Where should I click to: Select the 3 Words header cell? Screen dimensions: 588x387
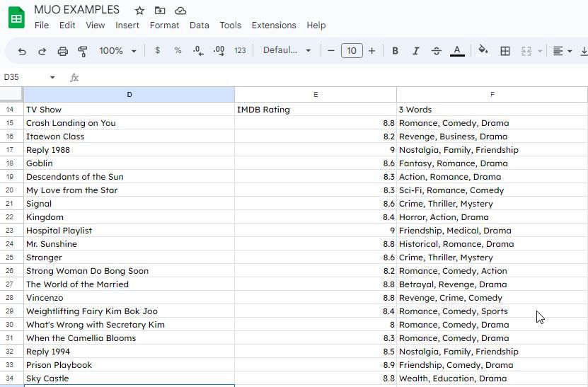tap(492, 110)
